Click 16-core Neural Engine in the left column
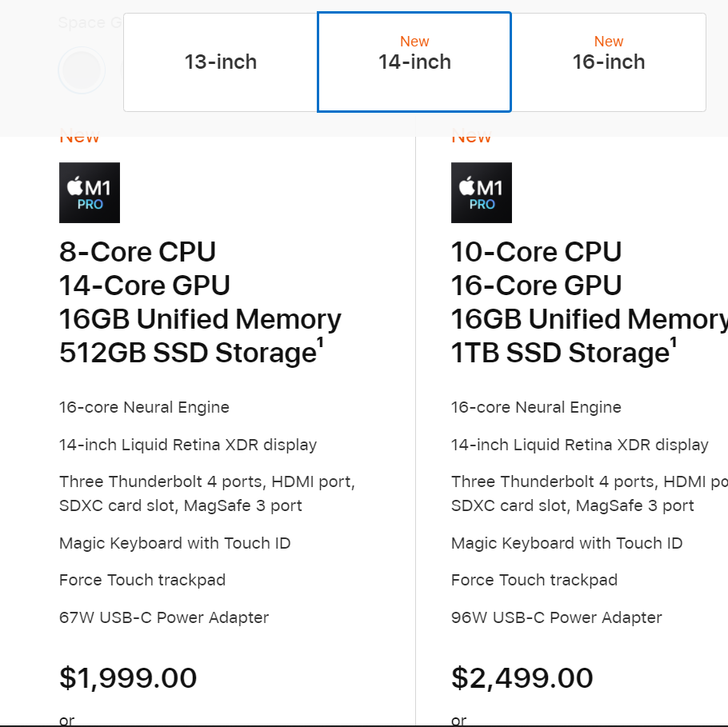 coord(144,407)
